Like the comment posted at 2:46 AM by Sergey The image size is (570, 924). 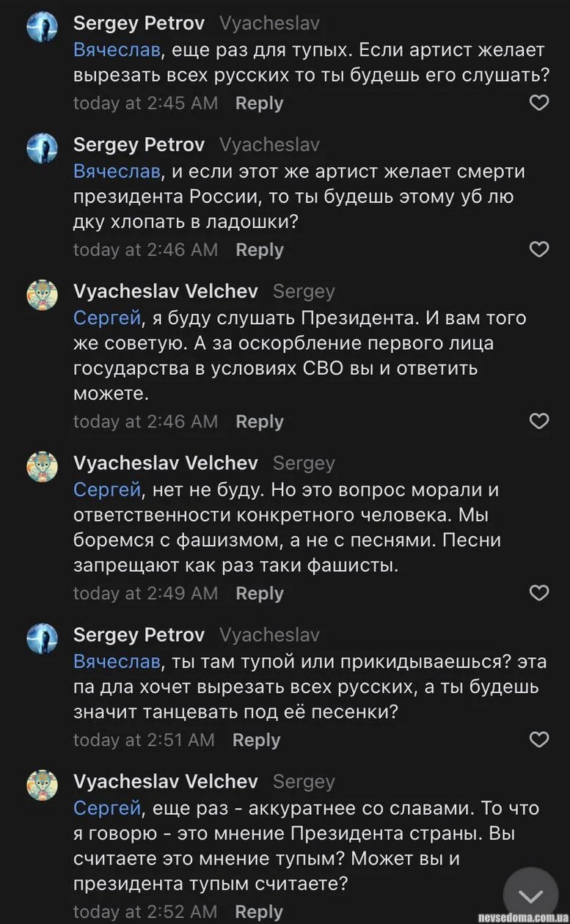pos(539,250)
